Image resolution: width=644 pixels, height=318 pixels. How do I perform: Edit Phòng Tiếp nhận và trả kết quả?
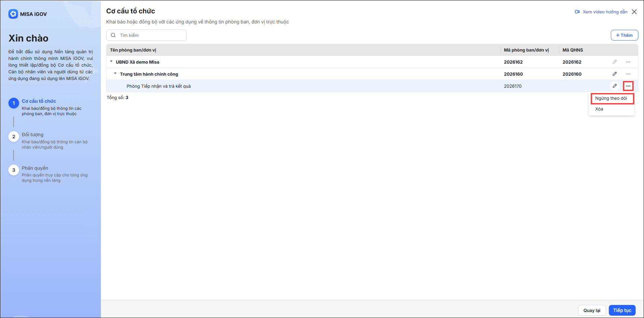[x=615, y=86]
